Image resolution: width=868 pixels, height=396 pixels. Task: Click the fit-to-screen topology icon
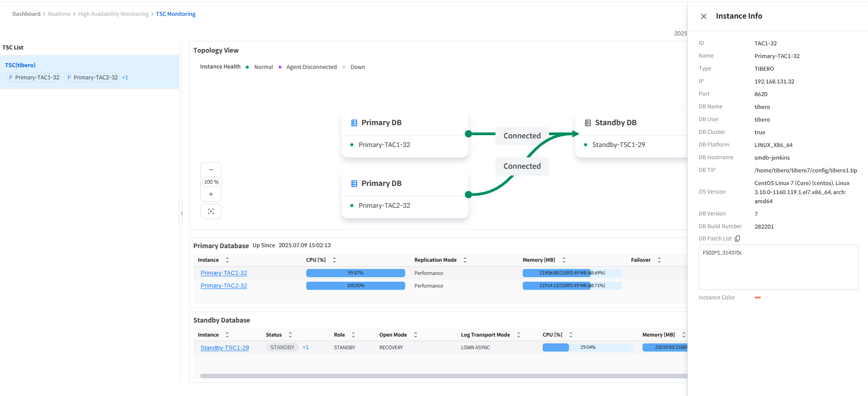coord(211,211)
